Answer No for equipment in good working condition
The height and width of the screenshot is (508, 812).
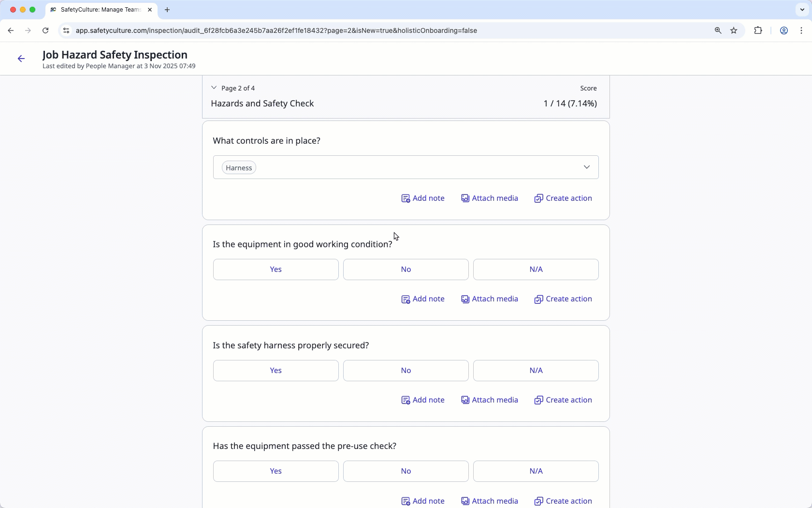pos(406,269)
